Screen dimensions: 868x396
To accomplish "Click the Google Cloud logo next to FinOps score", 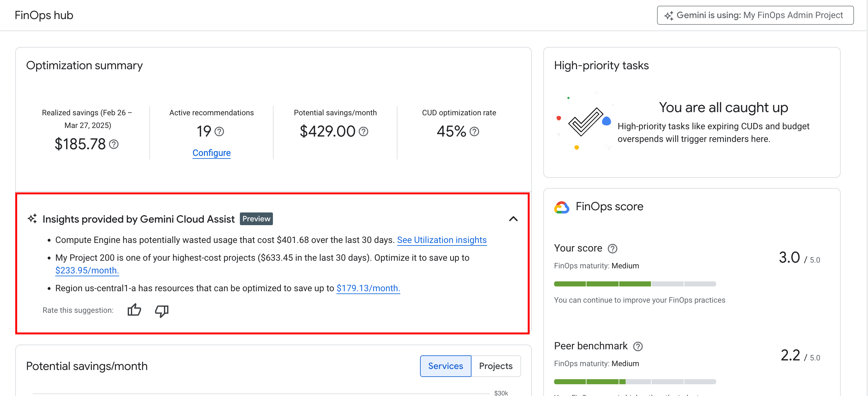I will coord(562,207).
